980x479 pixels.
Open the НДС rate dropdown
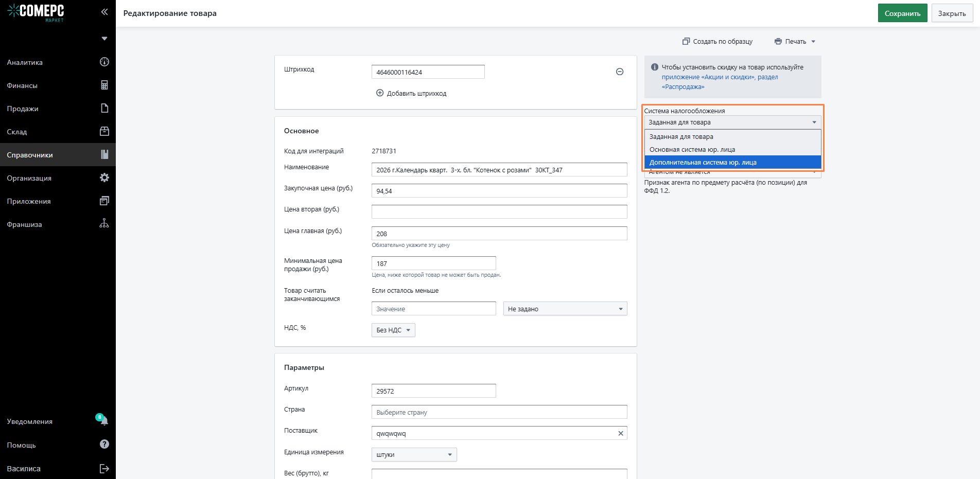coord(393,330)
